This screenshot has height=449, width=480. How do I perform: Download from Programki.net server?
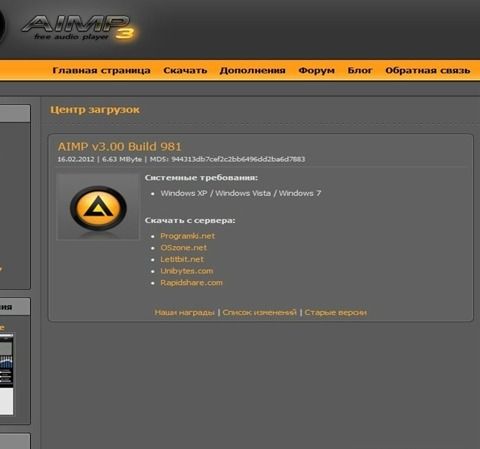tap(187, 236)
